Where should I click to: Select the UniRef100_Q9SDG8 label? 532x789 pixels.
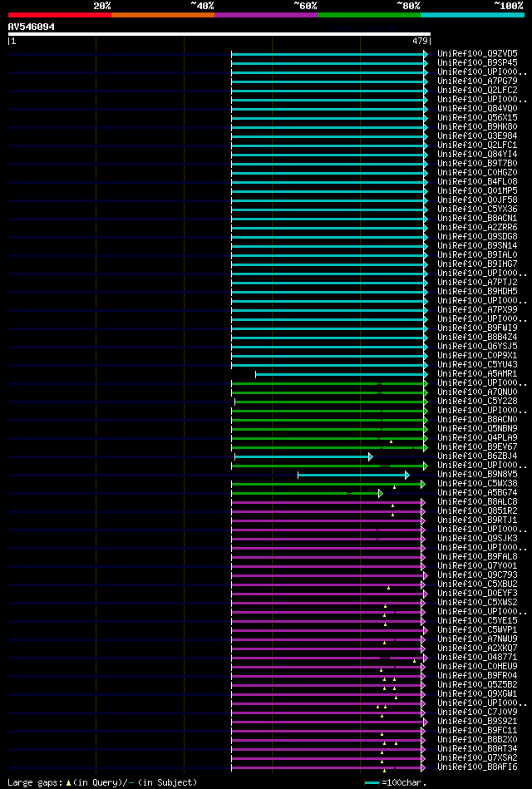[x=478, y=236]
